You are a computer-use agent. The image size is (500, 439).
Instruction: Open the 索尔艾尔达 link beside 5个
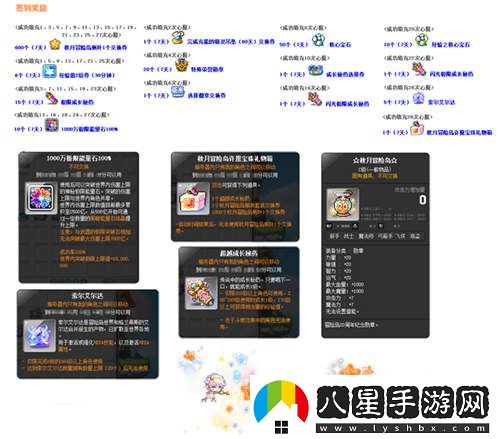click(441, 102)
